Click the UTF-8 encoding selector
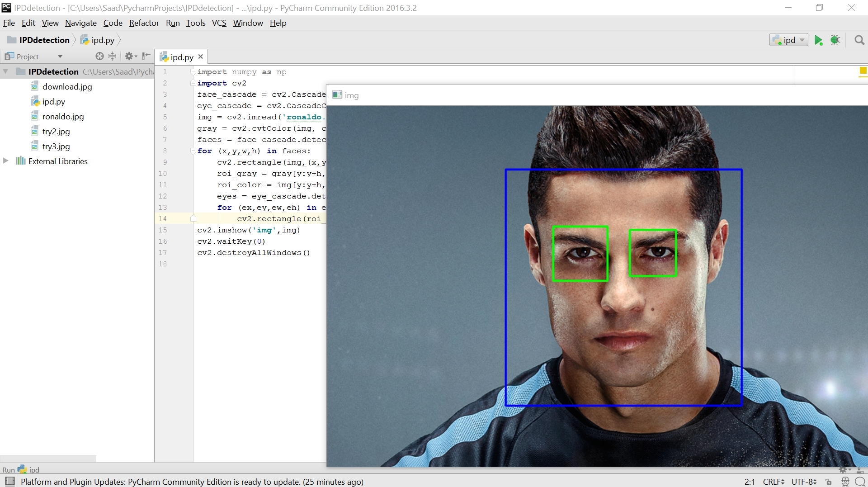Image resolution: width=868 pixels, height=487 pixels. (803, 482)
